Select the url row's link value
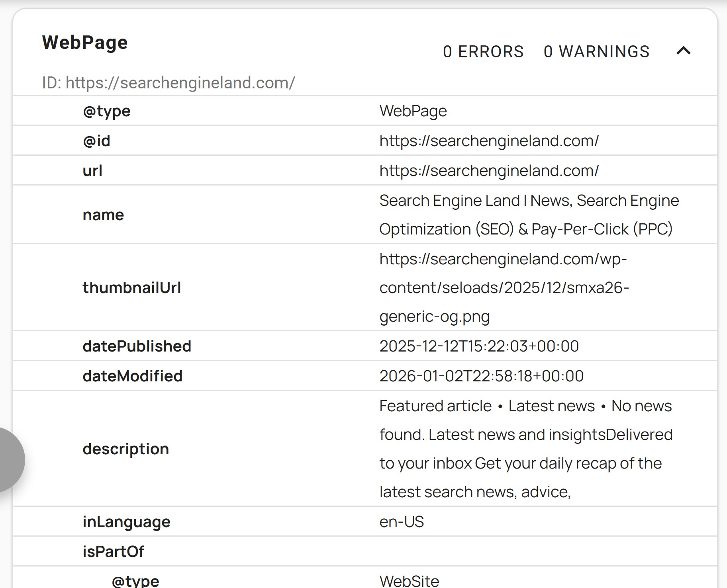Image resolution: width=727 pixels, height=588 pixels. point(489,171)
